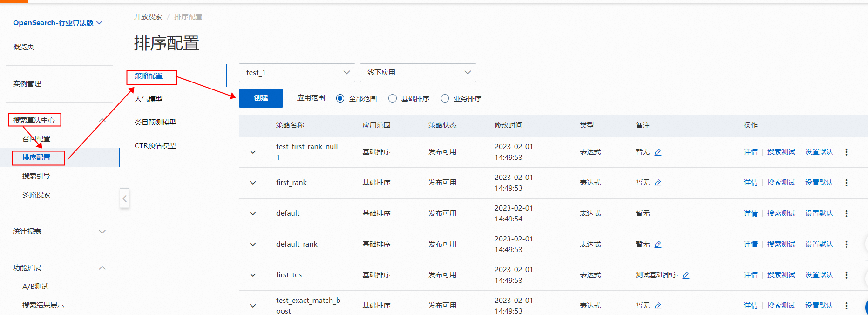This screenshot has height=315, width=868.
Task: Open more actions menu for first_tes
Action: pos(846,275)
